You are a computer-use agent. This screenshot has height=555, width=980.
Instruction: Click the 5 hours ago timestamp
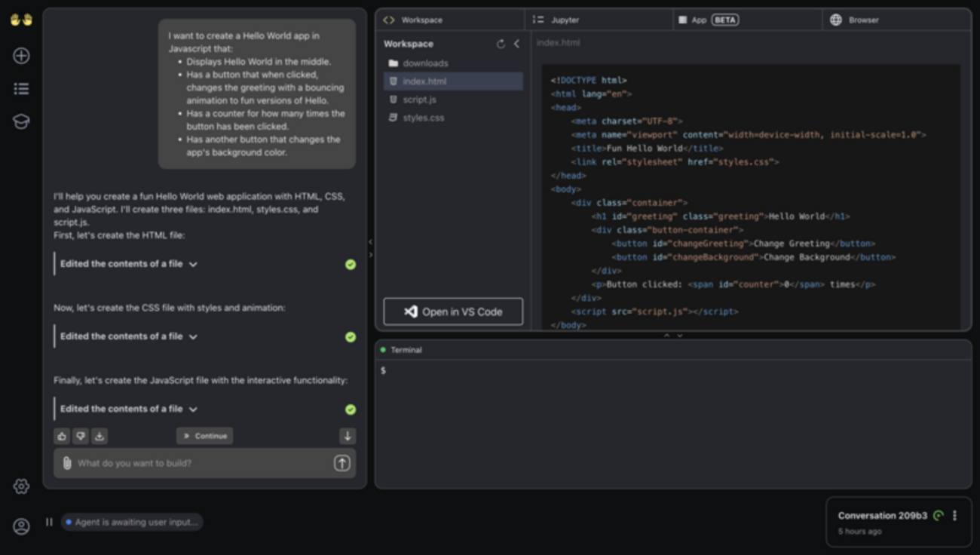click(859, 532)
